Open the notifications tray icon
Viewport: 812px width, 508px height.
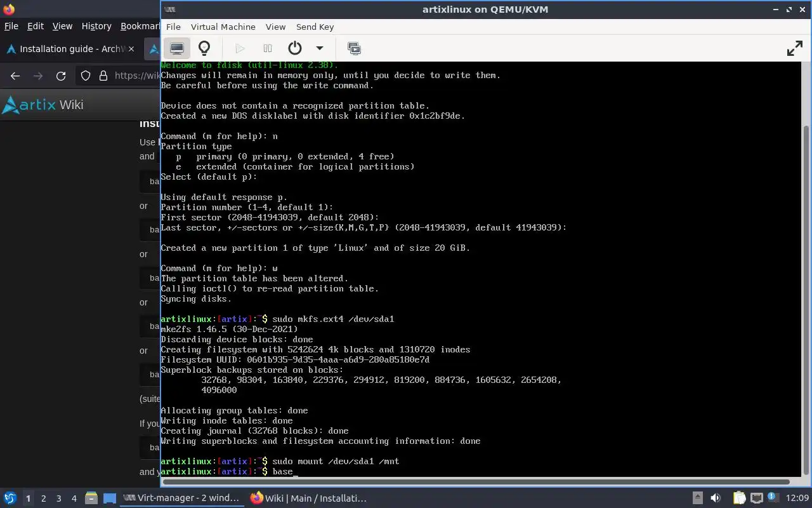point(773,497)
